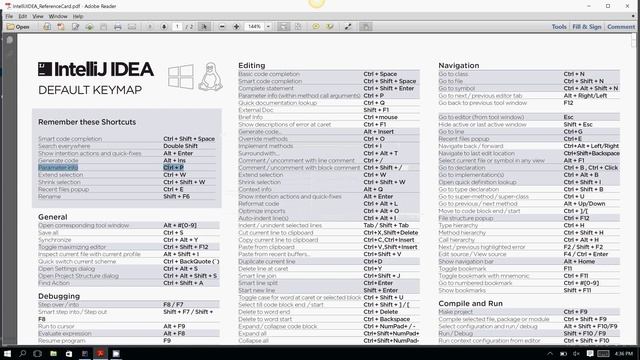The image size is (640, 360).
Task: Click the 'Double Shift' shortcut text
Action: point(180,146)
